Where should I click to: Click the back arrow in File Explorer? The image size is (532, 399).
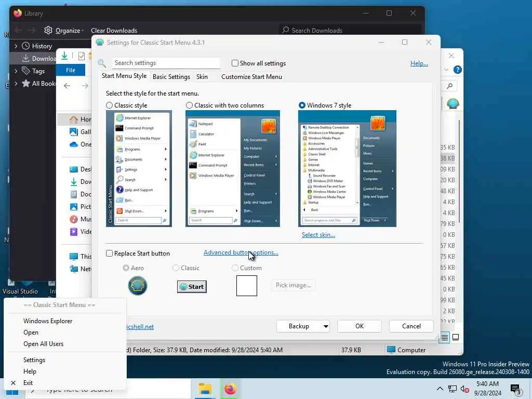(x=67, y=86)
